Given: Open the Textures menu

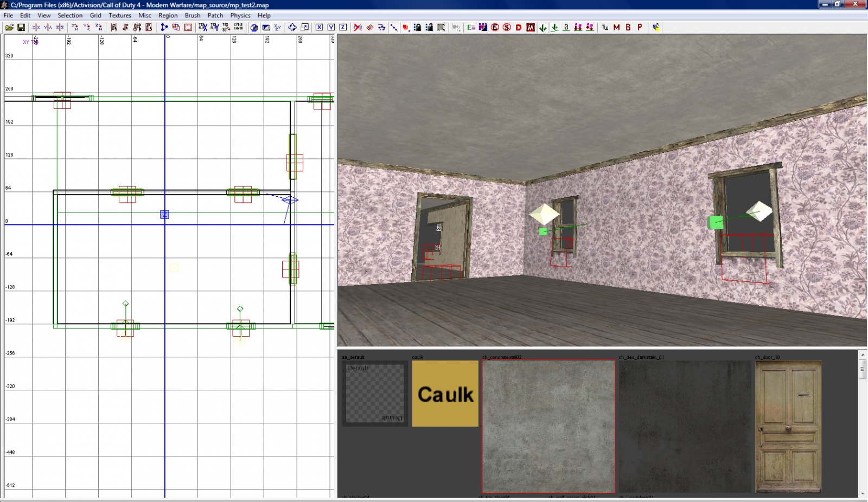Looking at the screenshot, I should coord(119,15).
